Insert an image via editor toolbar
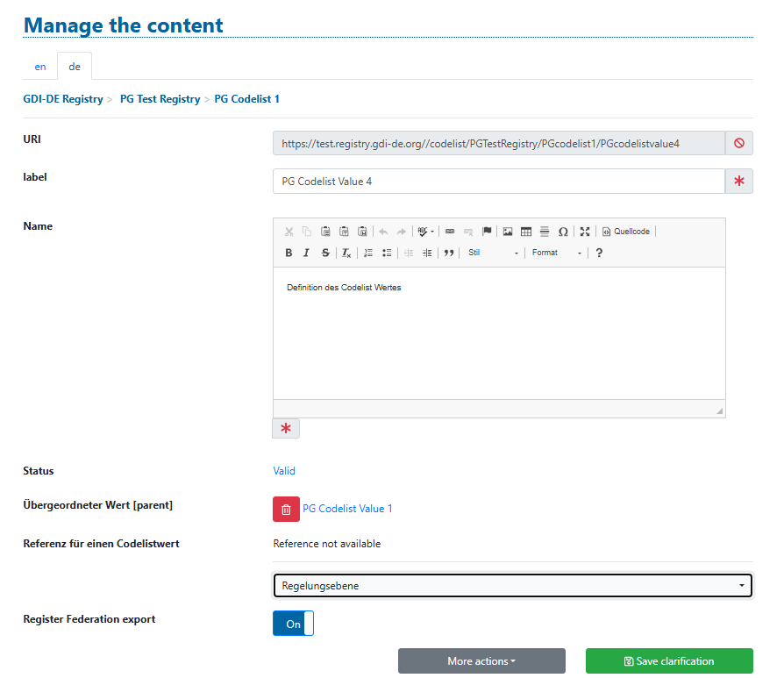This screenshot has height=678, width=784. tap(507, 232)
